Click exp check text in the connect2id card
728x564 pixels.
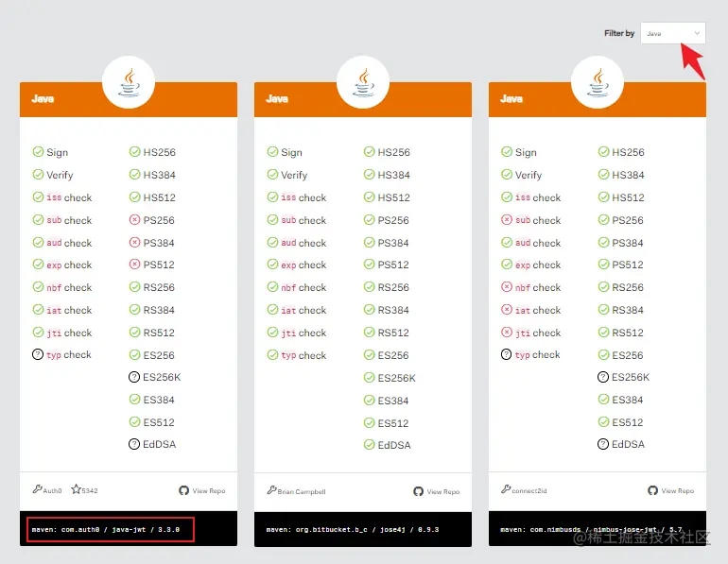point(538,265)
